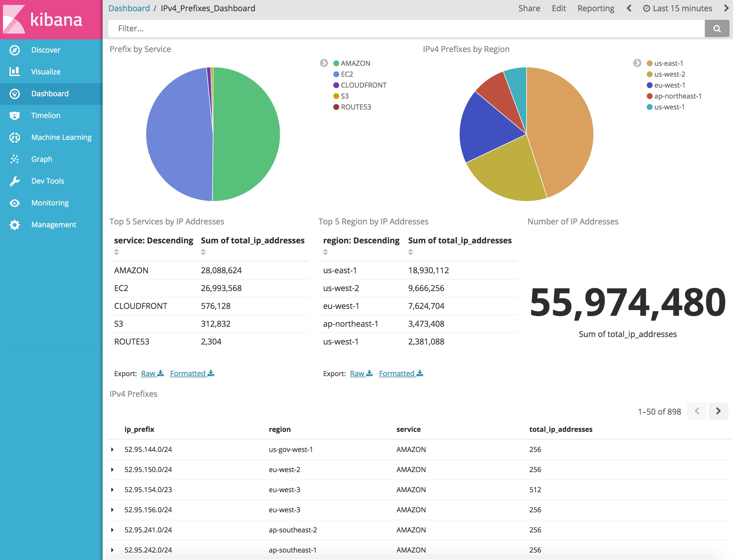Click the AMAZON legend color dot
This screenshot has height=560, width=733.
(x=336, y=63)
